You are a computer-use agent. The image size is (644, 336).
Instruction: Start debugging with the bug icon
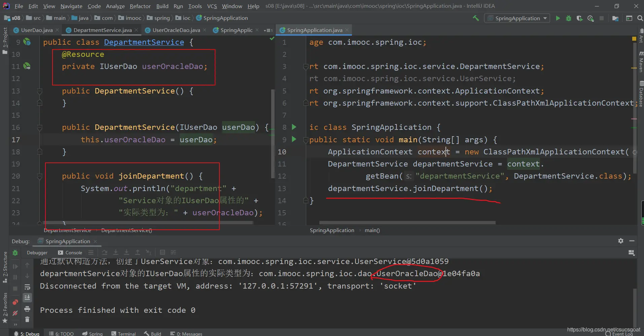[x=569, y=18]
